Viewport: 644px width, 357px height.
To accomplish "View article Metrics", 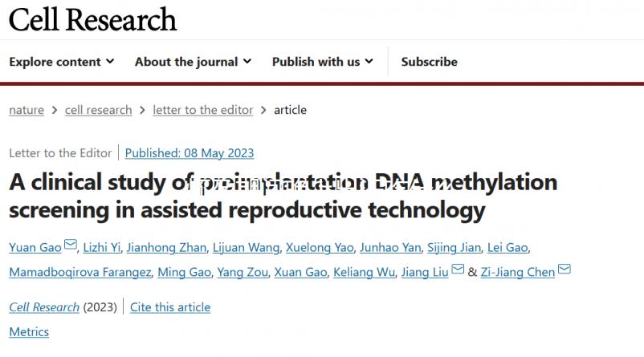I will pyautogui.click(x=29, y=331).
